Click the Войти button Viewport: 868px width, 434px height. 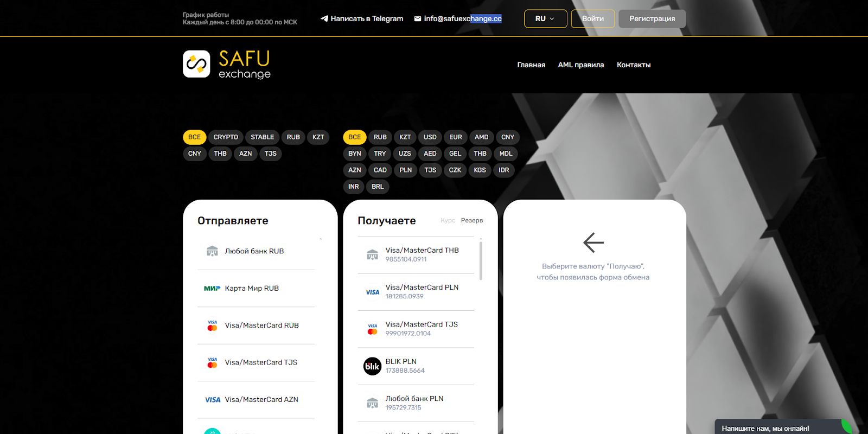tap(593, 18)
